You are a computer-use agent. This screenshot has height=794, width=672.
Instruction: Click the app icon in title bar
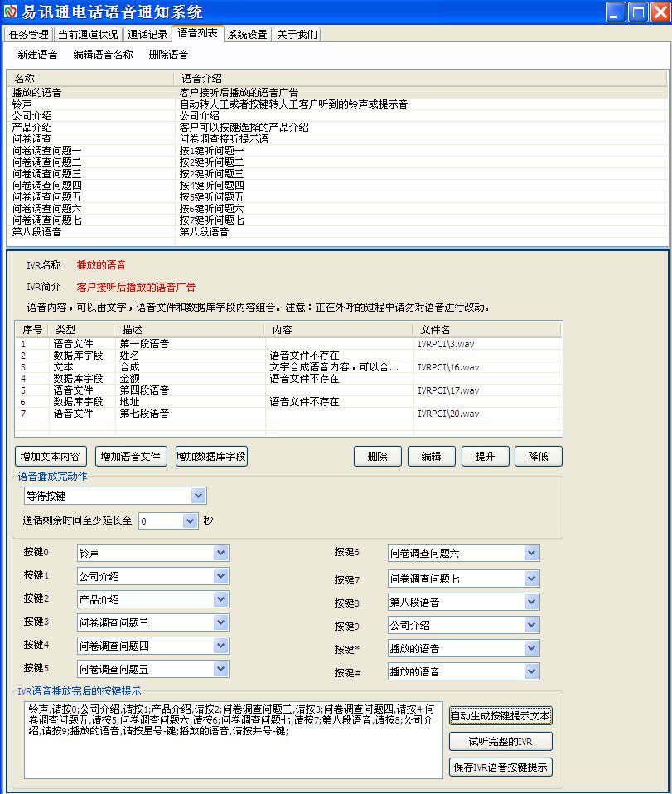pyautogui.click(x=10, y=12)
